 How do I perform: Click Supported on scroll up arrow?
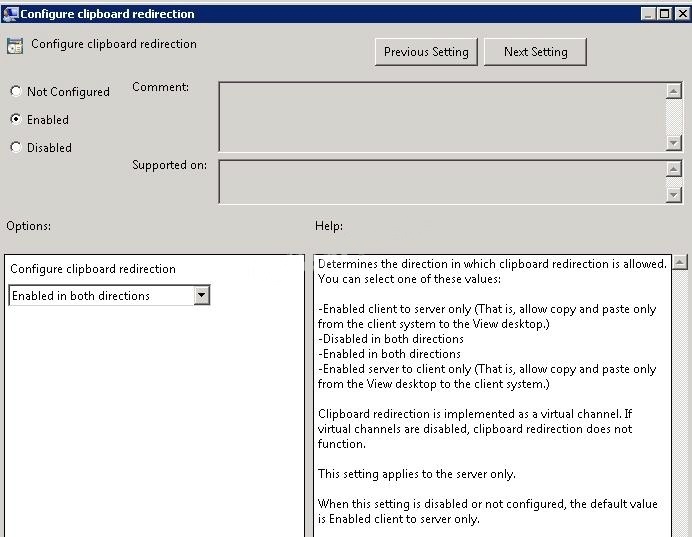click(x=673, y=169)
